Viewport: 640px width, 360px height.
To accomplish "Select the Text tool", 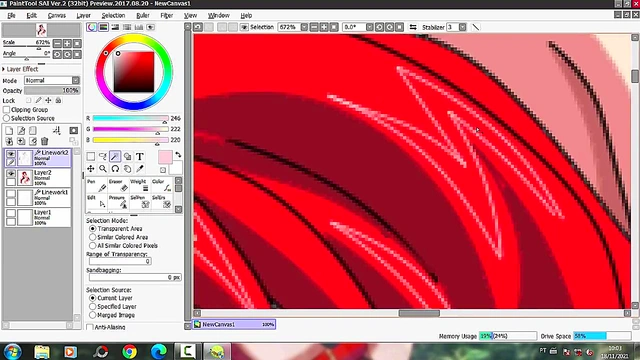I will tap(140, 156).
